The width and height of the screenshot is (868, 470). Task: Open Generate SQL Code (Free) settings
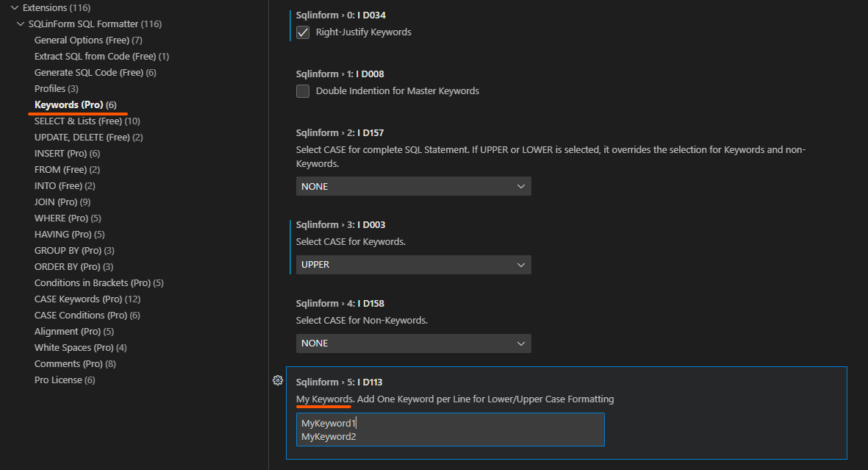[x=96, y=72]
